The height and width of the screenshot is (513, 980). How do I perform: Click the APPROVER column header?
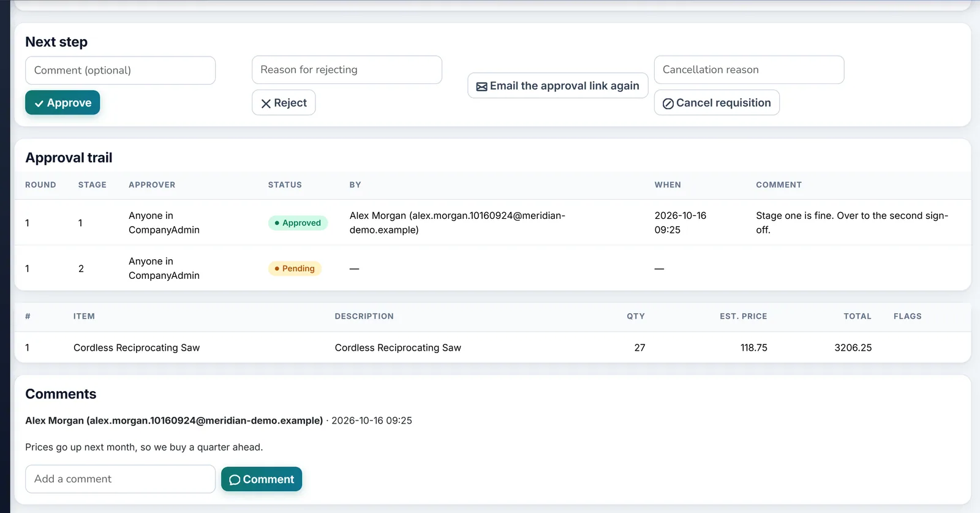[x=152, y=185]
